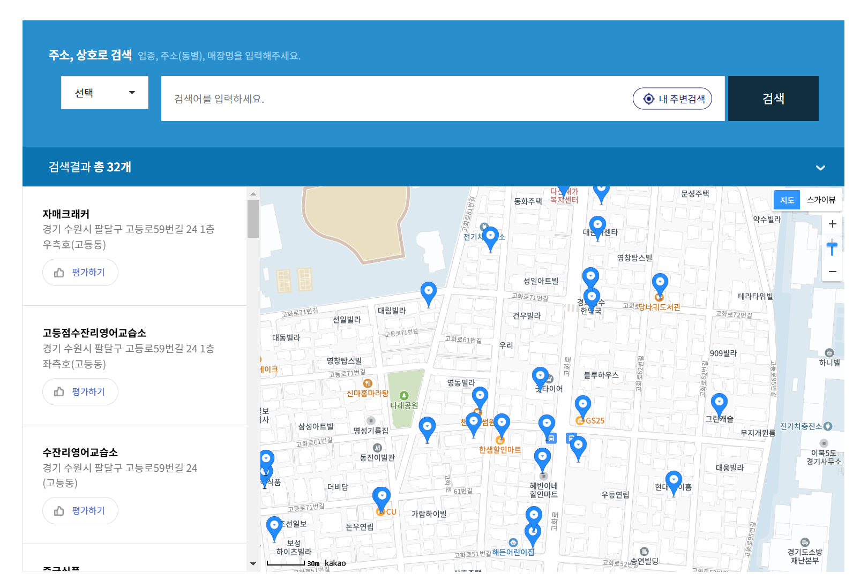Open the 선택 category dropdown
Screen dimensions: 868x588
tap(104, 93)
